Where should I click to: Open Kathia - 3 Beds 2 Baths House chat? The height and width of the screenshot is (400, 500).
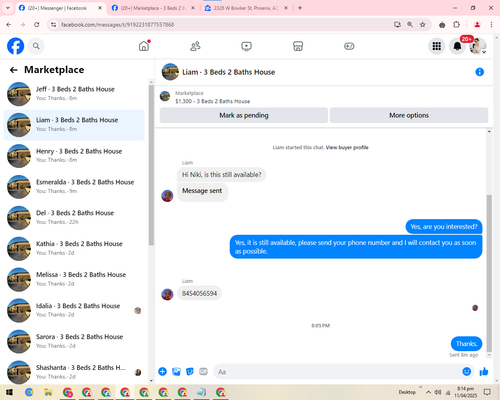click(x=74, y=249)
